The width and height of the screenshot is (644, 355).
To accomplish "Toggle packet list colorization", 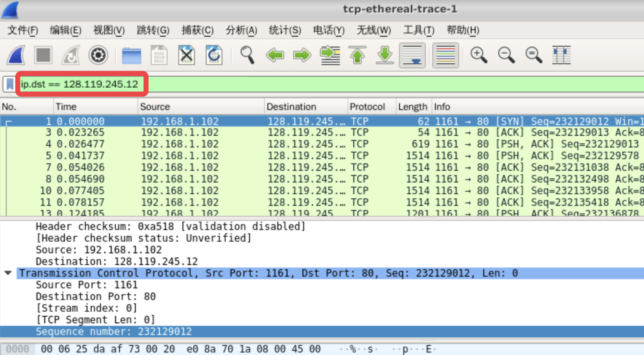I will (x=445, y=55).
